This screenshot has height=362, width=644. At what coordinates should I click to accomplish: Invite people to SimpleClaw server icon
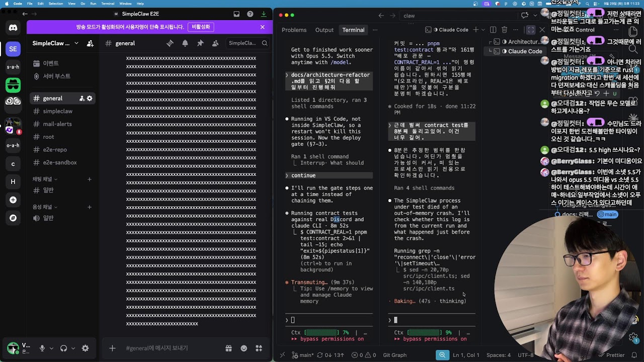(x=90, y=43)
